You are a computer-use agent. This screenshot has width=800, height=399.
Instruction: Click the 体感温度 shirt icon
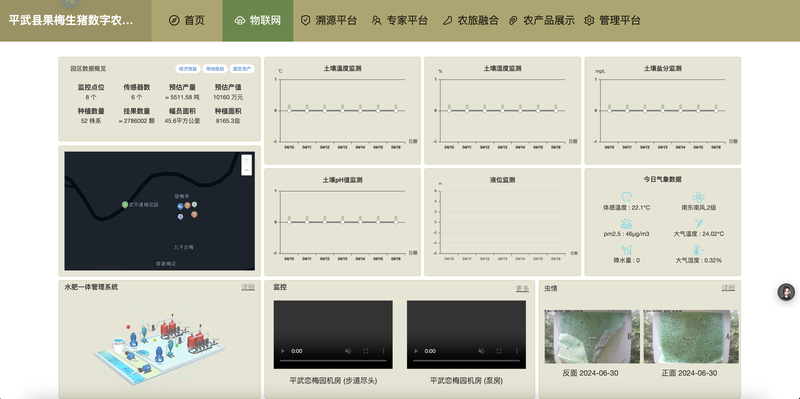(627, 197)
